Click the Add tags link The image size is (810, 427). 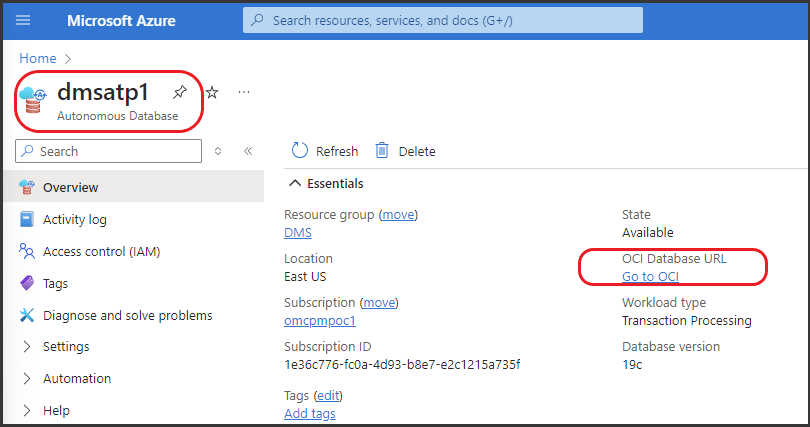pyautogui.click(x=309, y=414)
